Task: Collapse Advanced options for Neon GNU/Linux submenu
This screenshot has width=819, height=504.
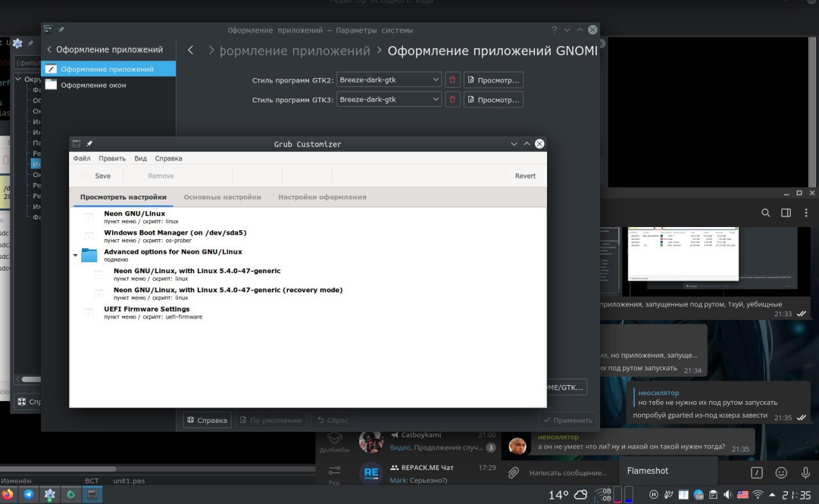Action: coord(76,255)
